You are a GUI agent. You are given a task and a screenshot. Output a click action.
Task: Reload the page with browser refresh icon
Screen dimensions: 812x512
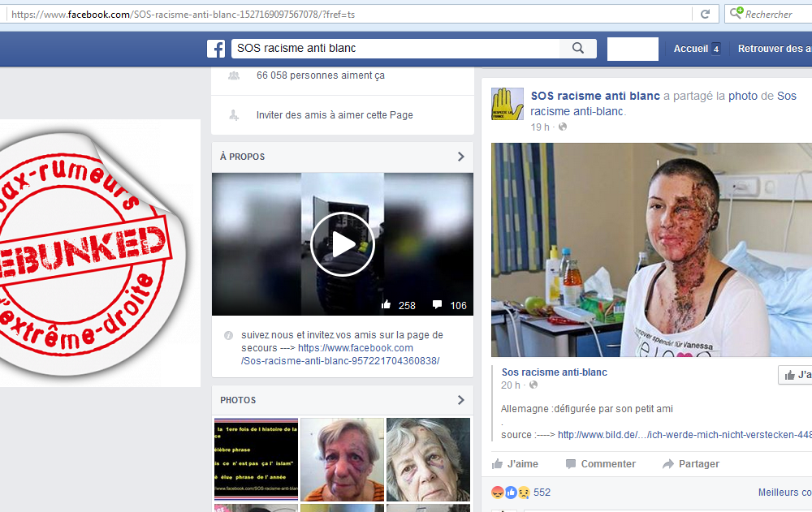coord(705,14)
